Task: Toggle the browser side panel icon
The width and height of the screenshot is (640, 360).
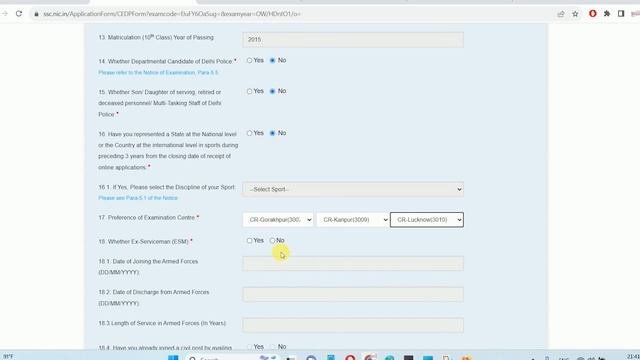Action: 621,13
